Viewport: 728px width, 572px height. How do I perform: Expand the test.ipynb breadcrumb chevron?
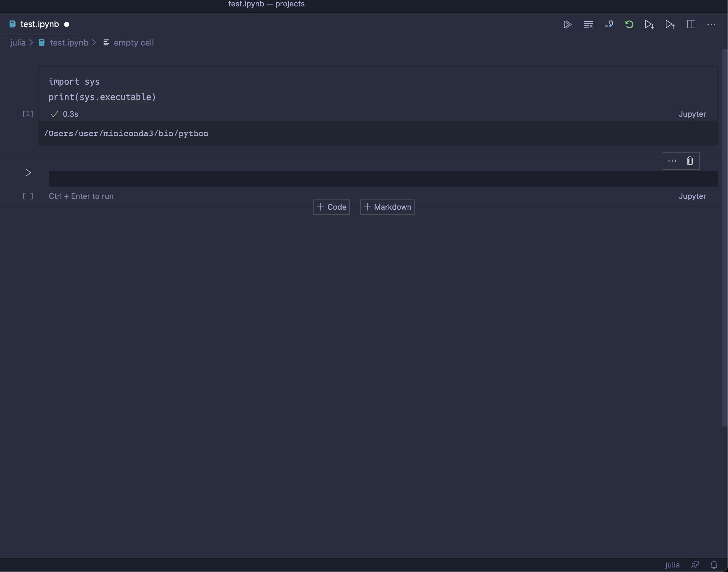pyautogui.click(x=94, y=43)
